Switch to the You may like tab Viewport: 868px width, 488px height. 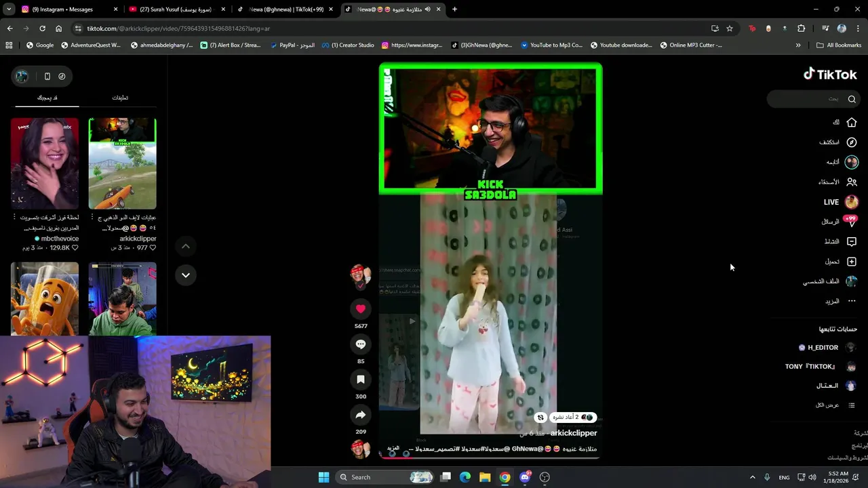click(x=47, y=98)
